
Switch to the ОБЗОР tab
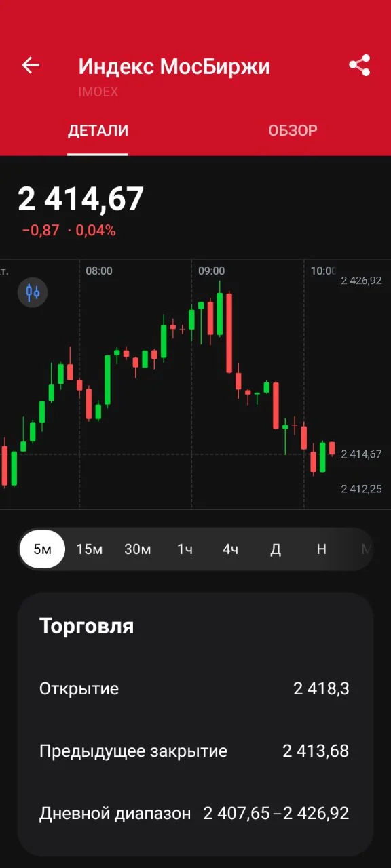(293, 130)
